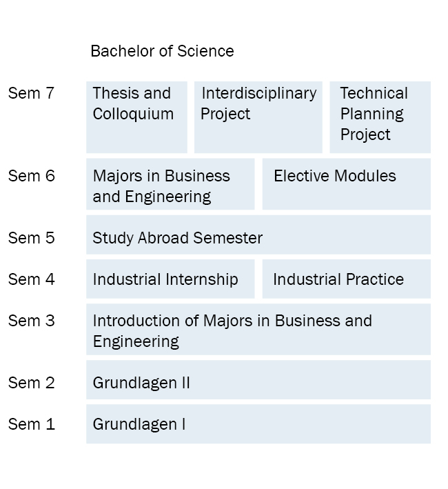Screen dimensions: 448x489
Task: Click the Study Abroad Semester block
Action: point(258,235)
